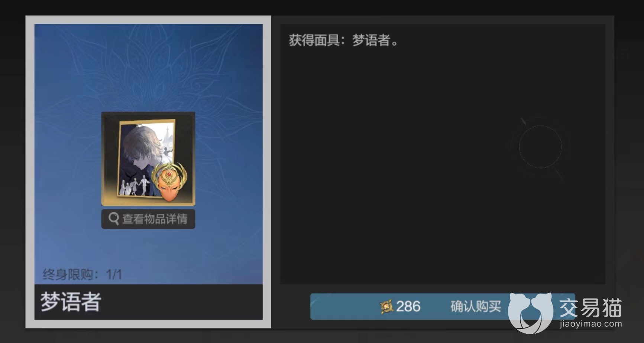Screen dimensions: 644x343
Task: Select the 梦语者 portrait thumbnail
Action: pyautogui.click(x=148, y=159)
